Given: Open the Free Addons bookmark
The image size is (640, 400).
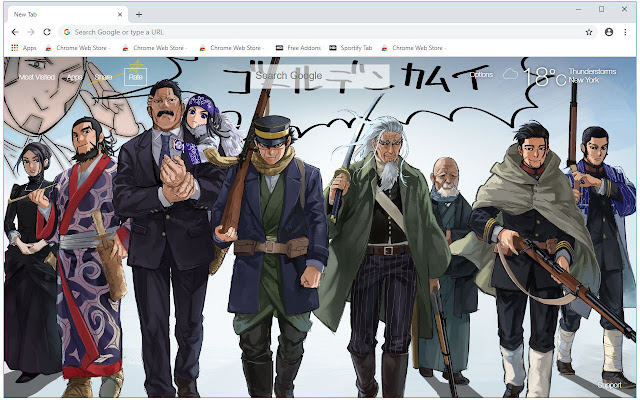Looking at the screenshot, I should tap(298, 48).
